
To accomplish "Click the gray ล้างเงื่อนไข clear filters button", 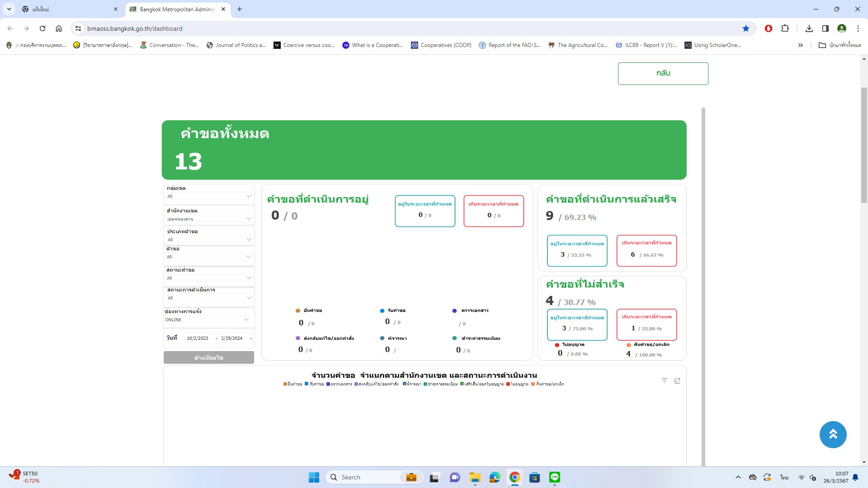I will click(x=209, y=357).
